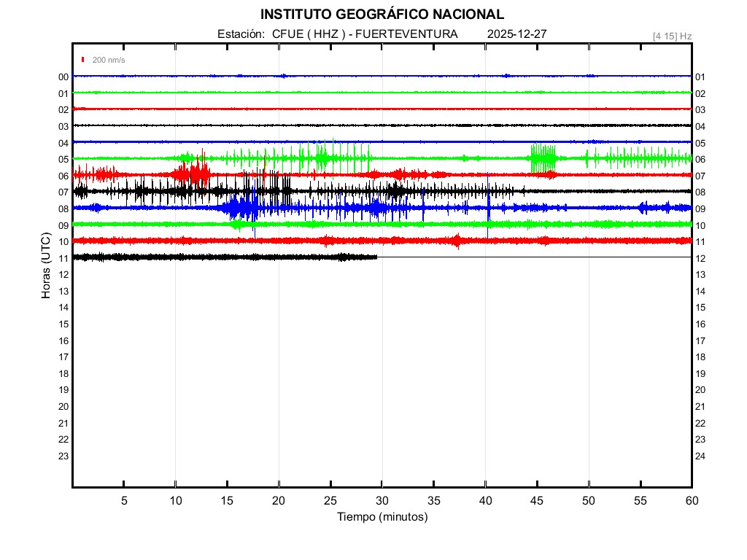Click hour label 11 on the left axis
Viewport: 747px width, 560px height.
point(63,258)
